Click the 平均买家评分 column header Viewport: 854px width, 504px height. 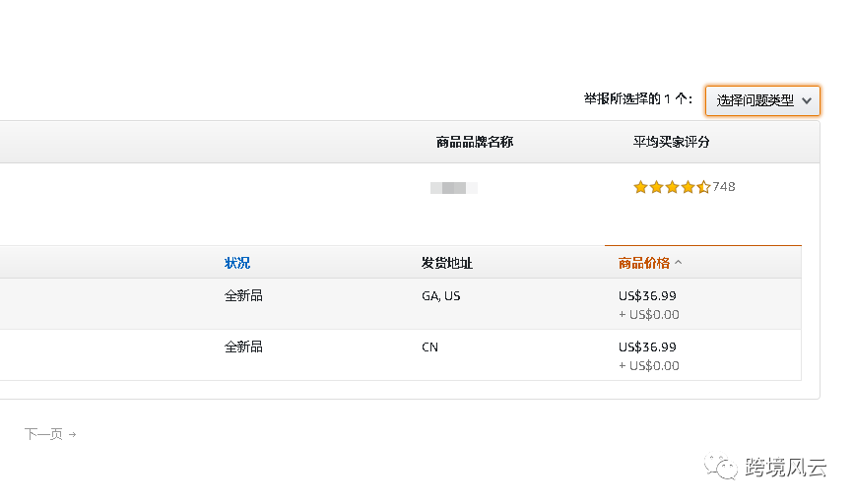[x=672, y=142]
